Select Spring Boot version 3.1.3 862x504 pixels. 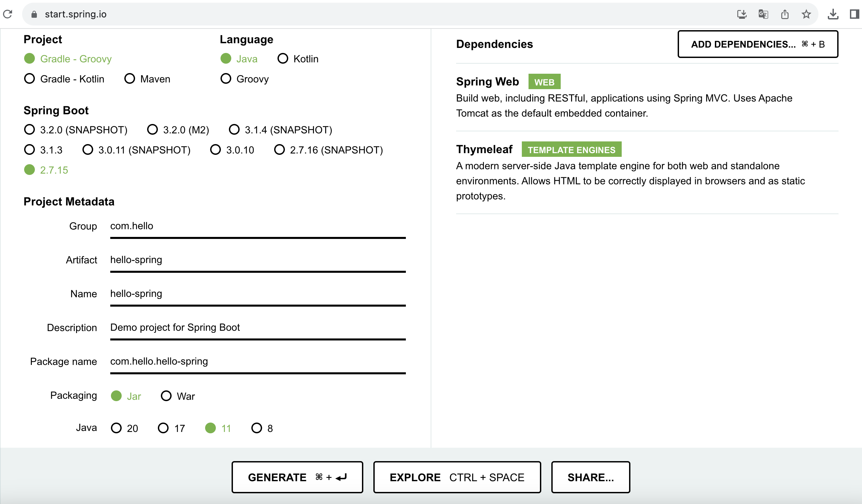point(44,150)
